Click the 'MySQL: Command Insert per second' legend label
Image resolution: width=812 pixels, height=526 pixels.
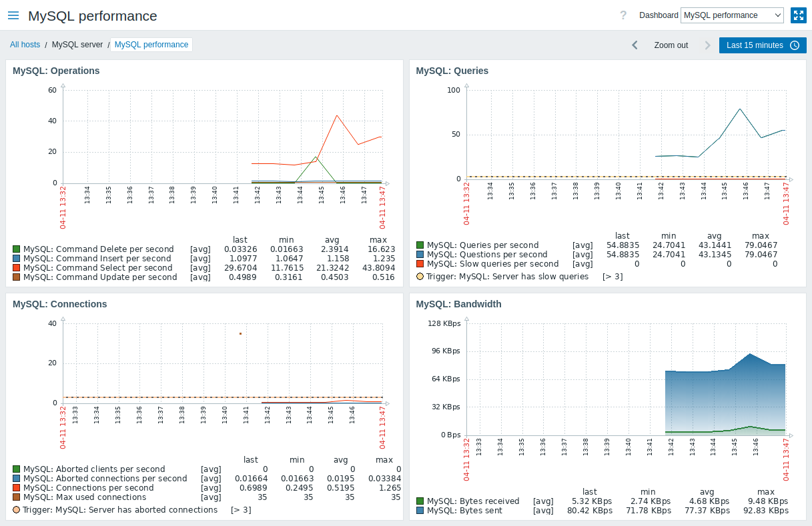97,259
